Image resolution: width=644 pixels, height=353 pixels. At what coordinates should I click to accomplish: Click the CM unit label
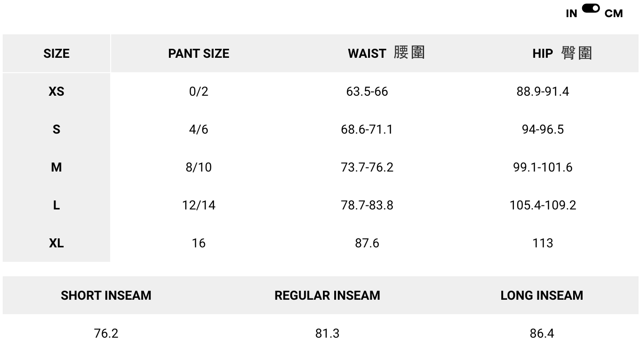(x=613, y=14)
